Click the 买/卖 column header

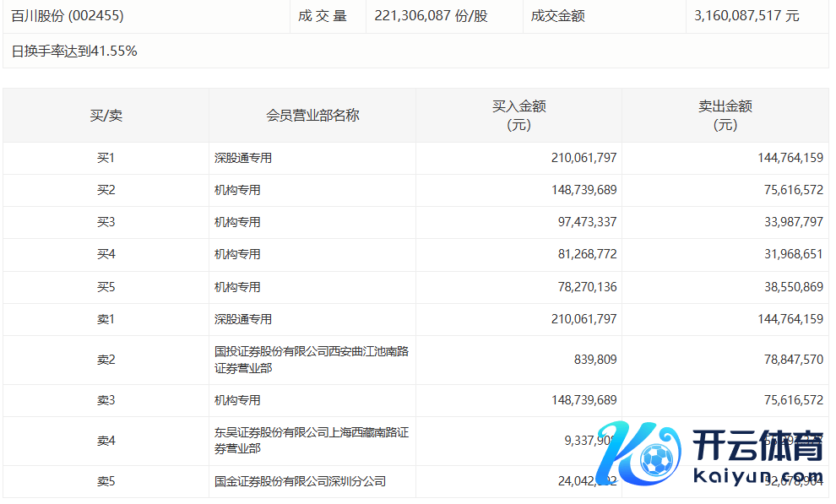pyautogui.click(x=106, y=116)
